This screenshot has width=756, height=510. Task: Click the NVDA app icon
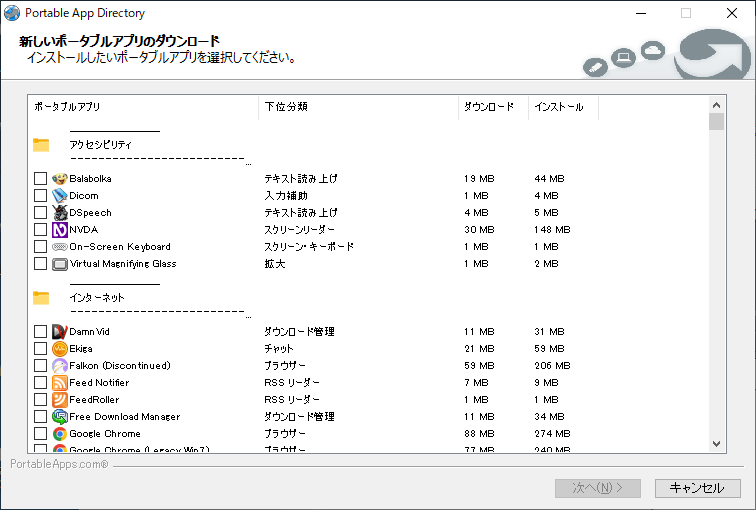[x=60, y=229]
